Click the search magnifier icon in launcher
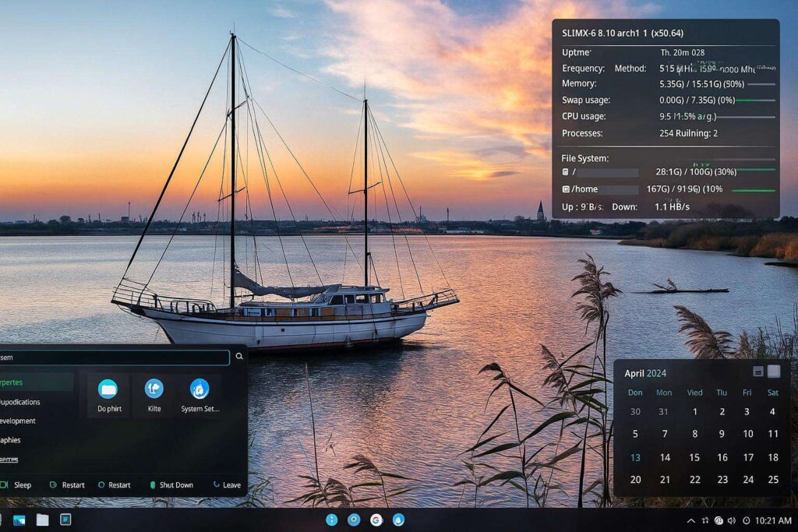Viewport: 798px width, 532px height. point(238,358)
